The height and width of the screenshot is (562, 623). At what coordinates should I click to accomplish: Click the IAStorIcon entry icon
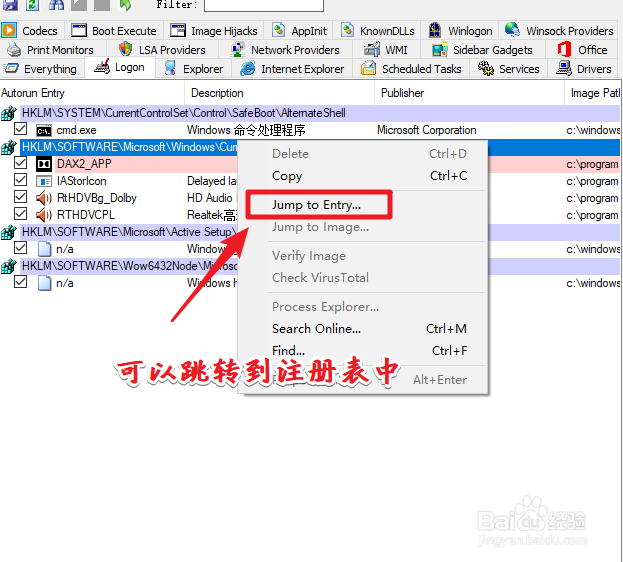44,181
